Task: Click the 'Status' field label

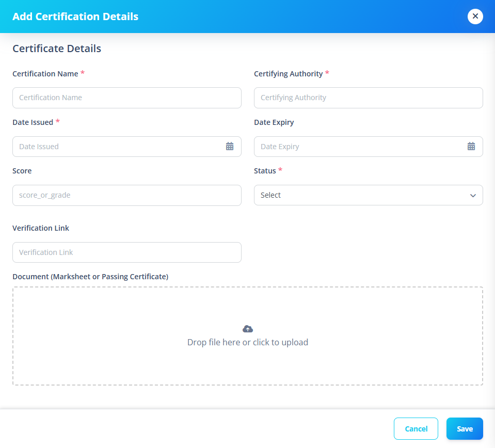Action: click(x=265, y=171)
